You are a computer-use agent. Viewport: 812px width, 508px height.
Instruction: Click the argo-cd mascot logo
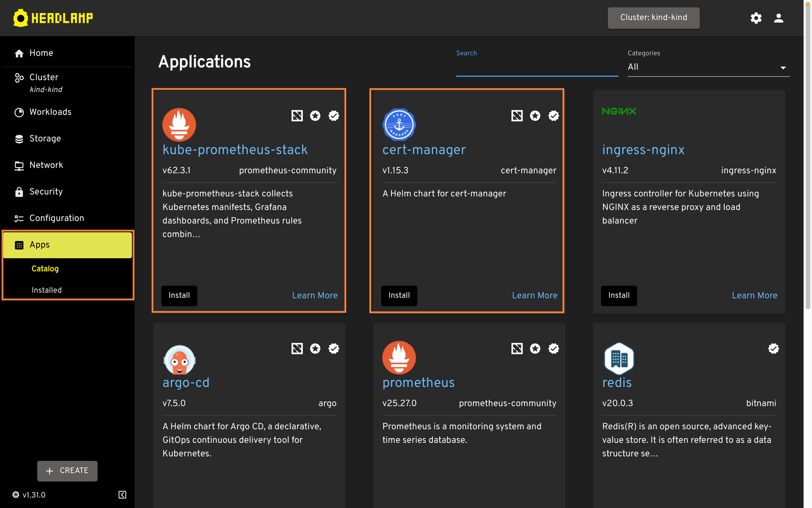(179, 359)
